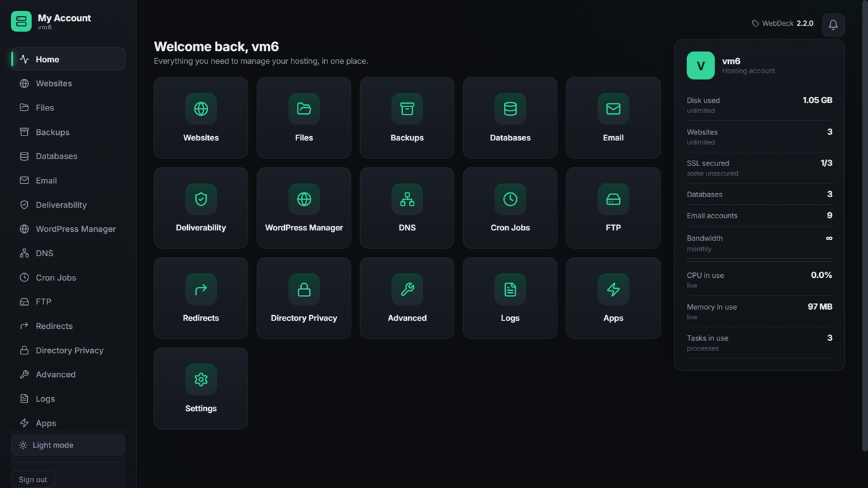Click the My Account logo icon
The image size is (868, 488).
click(21, 21)
